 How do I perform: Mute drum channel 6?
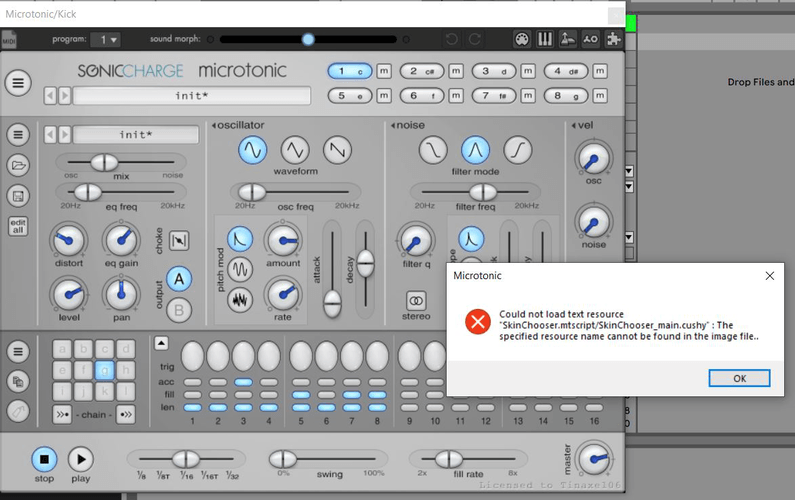click(456, 95)
